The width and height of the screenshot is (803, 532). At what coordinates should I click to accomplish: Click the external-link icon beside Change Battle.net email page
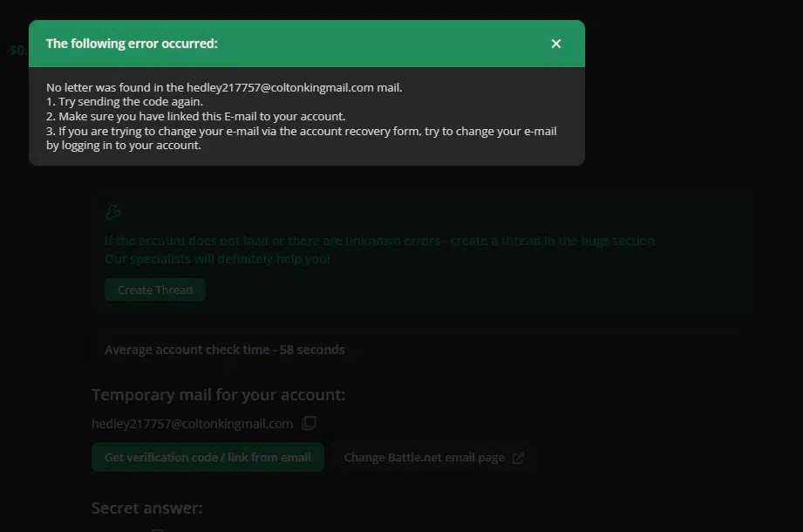click(518, 458)
